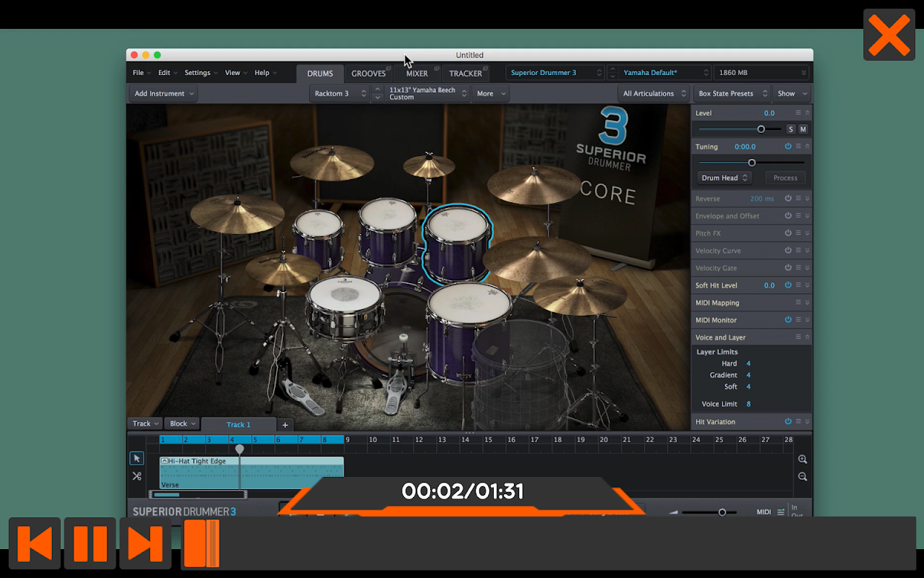The width and height of the screenshot is (924, 578).
Task: Mute the selected drum with the M button
Action: [803, 129]
